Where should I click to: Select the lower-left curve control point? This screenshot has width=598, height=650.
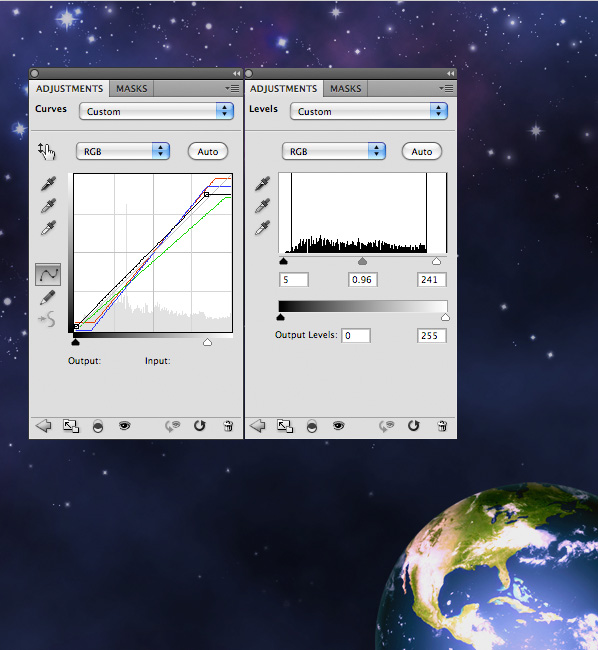point(76,327)
